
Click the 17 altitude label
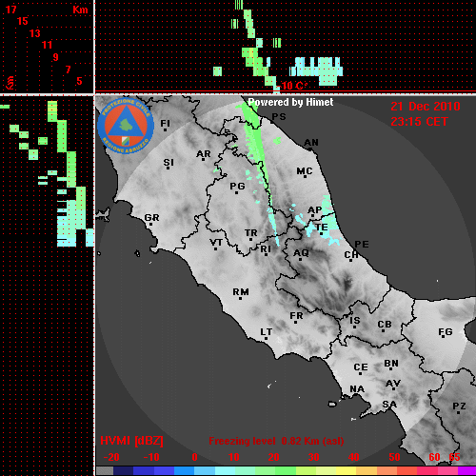pyautogui.click(x=11, y=10)
